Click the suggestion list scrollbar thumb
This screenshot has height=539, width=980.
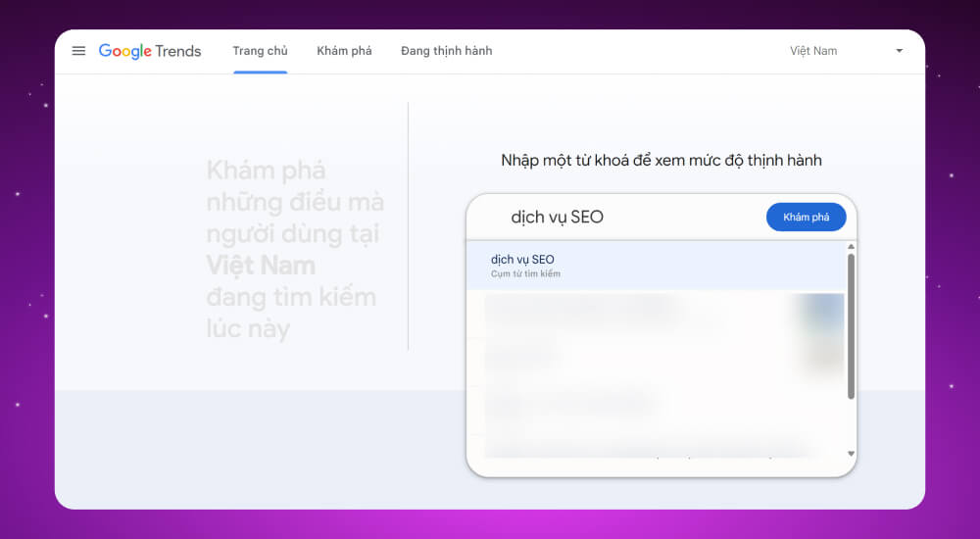tap(851, 325)
